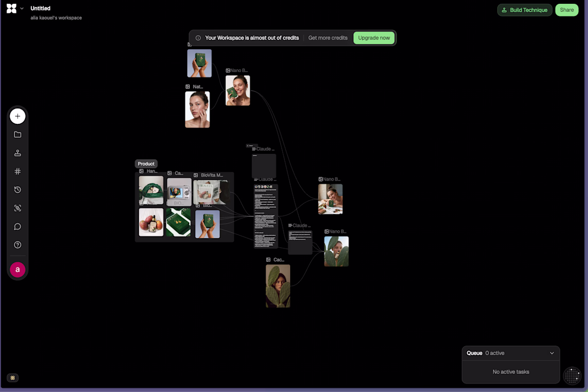Select the top hands holding green box image
Image resolution: width=588 pixels, height=392 pixels.
tap(199, 64)
